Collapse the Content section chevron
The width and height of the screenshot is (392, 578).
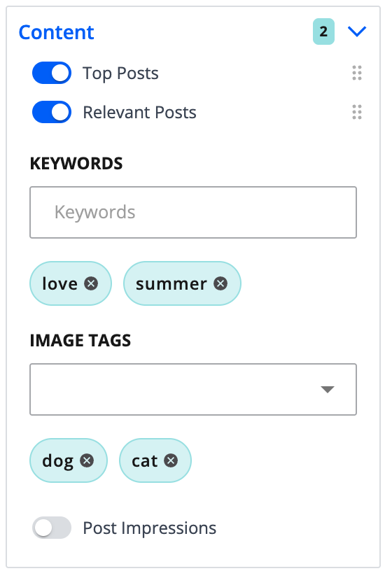357,31
